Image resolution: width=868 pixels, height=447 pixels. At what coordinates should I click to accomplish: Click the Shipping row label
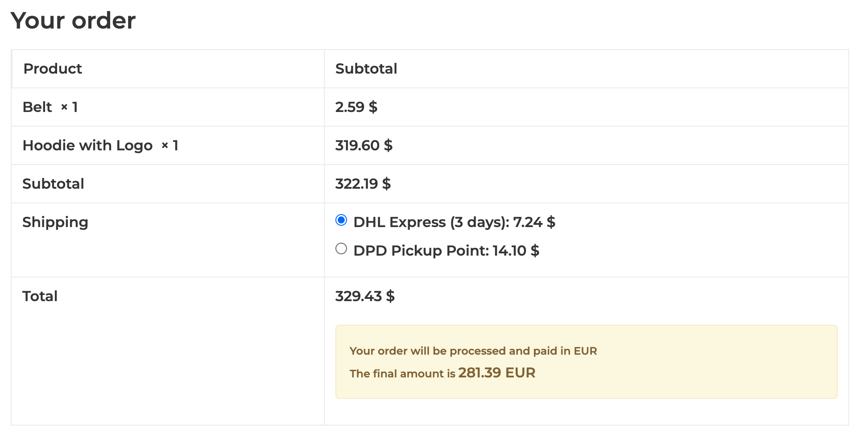click(x=55, y=222)
